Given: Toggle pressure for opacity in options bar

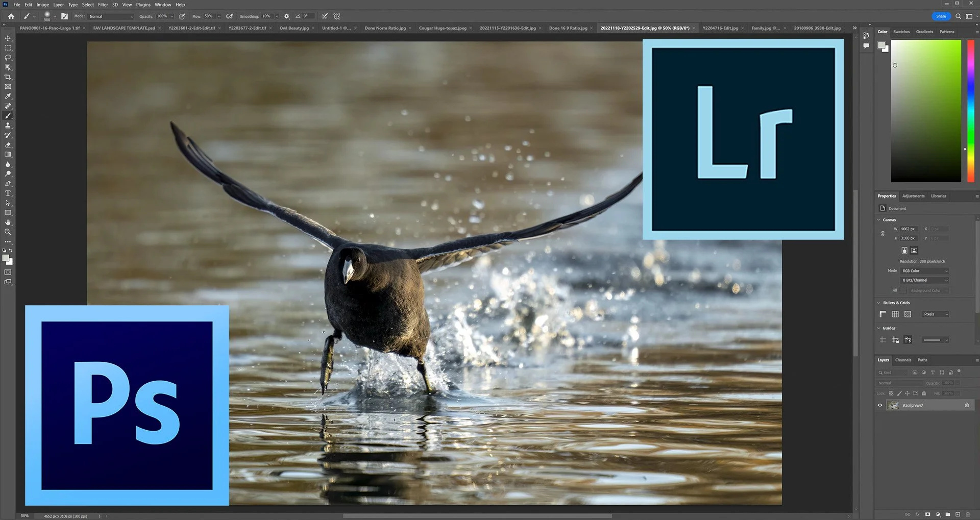Looking at the screenshot, I should point(182,16).
